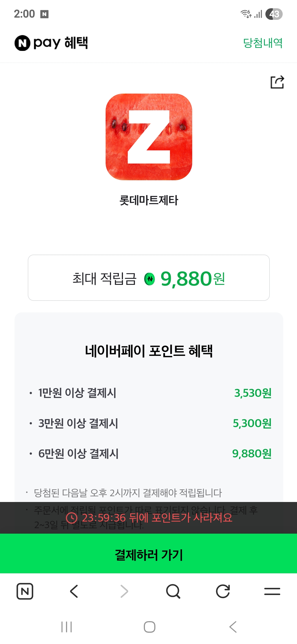Go back using browser back arrow
The image size is (297, 644).
pos(74,591)
